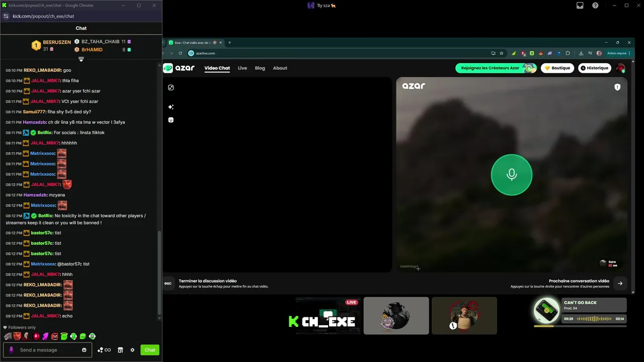Image resolution: width=644 pixels, height=362 pixels.
Task: Click the Azar logo in the page header
Action: (179, 68)
